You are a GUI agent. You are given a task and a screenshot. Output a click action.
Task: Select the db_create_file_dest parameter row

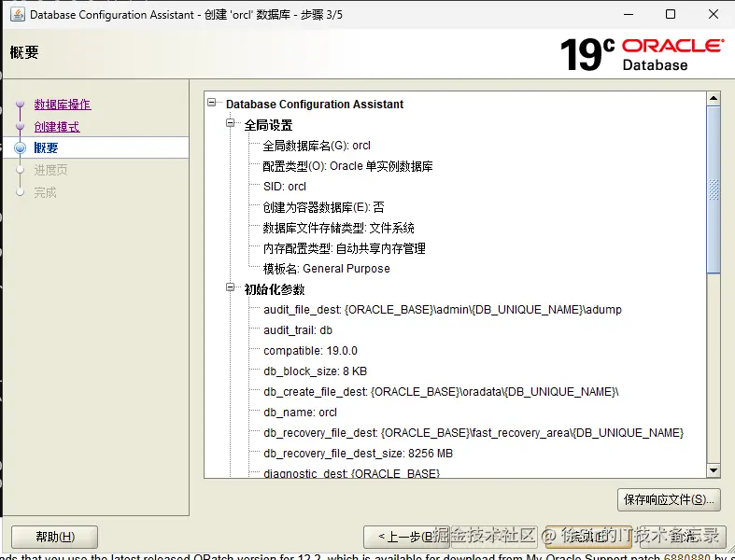click(441, 392)
